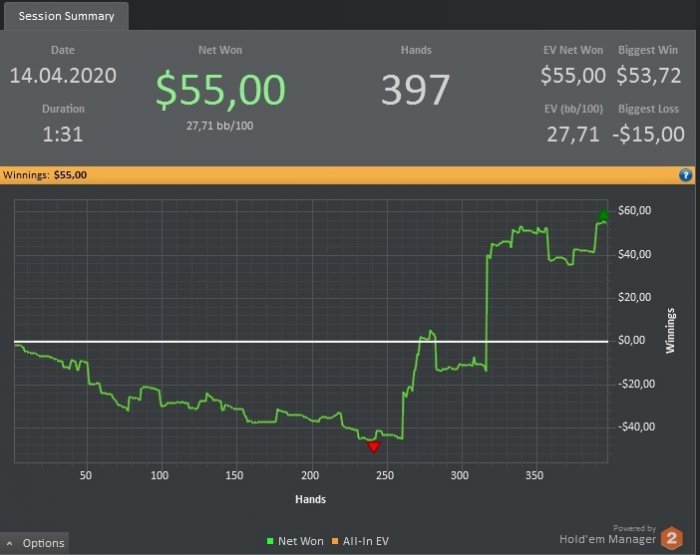Select the red lowest-point marker on graph
The width and height of the screenshot is (700, 555).
coord(374,447)
